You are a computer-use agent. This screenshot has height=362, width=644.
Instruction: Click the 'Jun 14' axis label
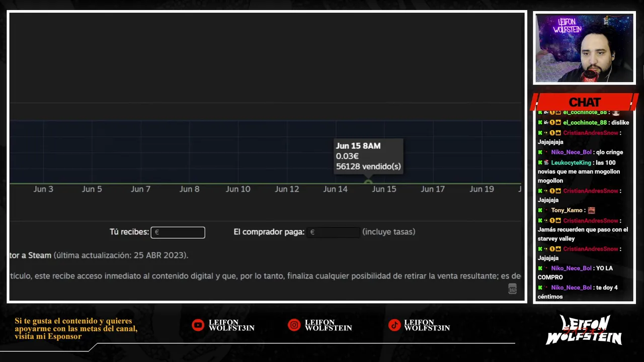click(335, 189)
